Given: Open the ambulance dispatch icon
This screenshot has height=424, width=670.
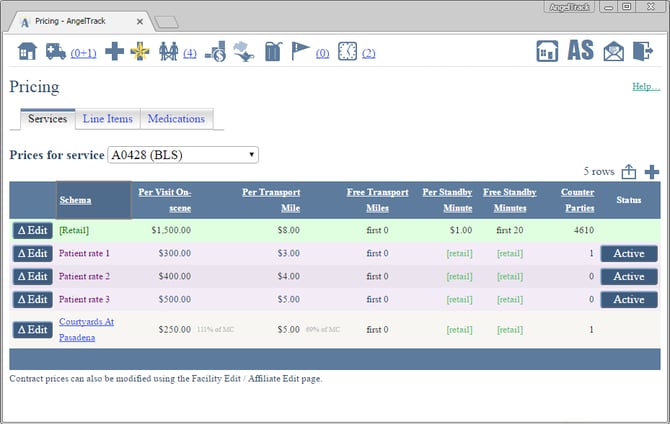Looking at the screenshot, I should tap(56, 52).
